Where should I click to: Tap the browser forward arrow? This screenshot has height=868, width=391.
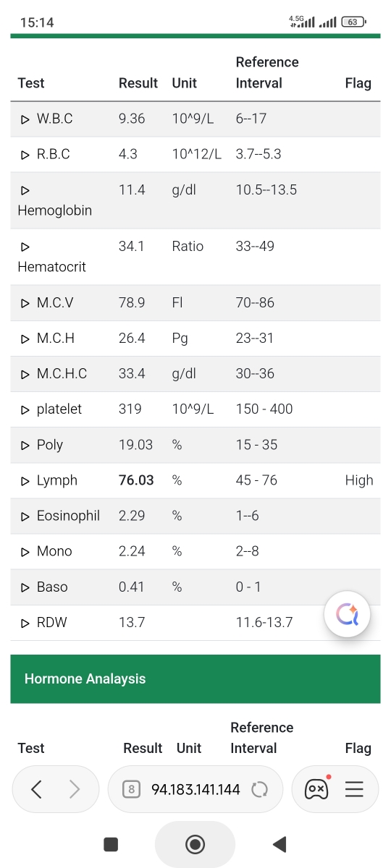click(x=75, y=789)
